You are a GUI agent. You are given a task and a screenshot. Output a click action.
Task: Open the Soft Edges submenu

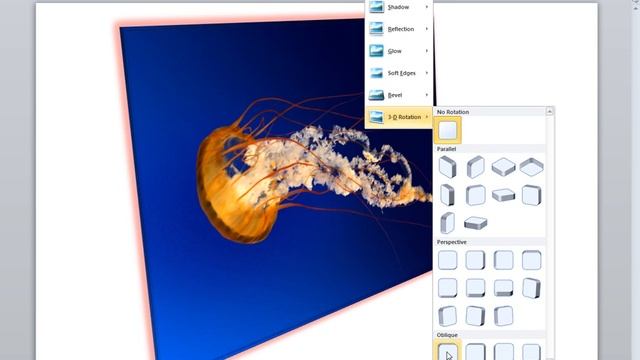pyautogui.click(x=399, y=73)
